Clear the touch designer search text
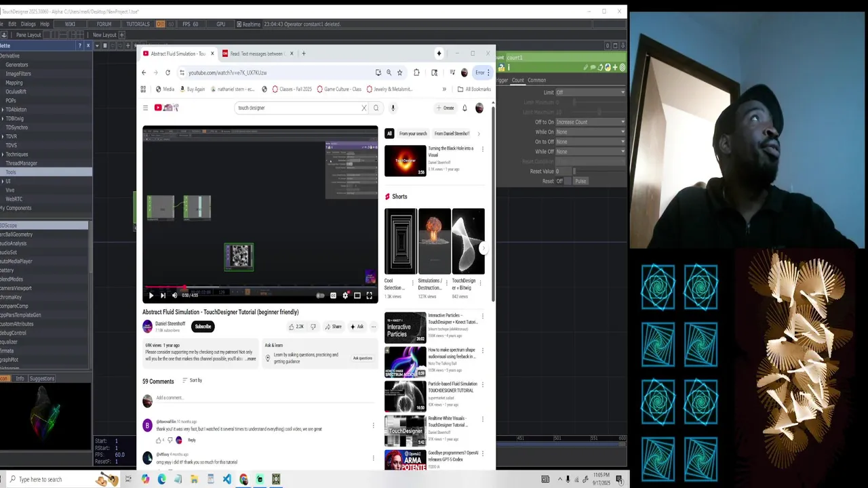Image resolution: width=868 pixels, height=488 pixels. click(363, 108)
